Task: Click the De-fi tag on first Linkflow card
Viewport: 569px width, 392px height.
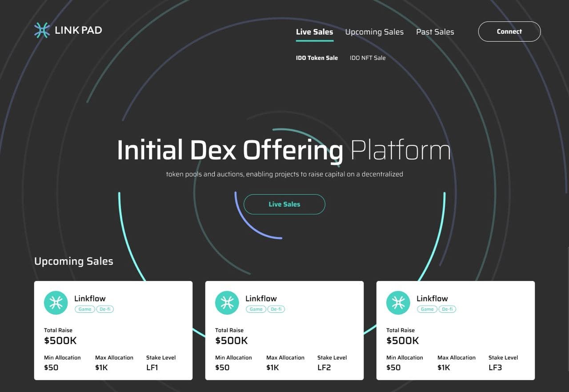Action: coord(105,309)
